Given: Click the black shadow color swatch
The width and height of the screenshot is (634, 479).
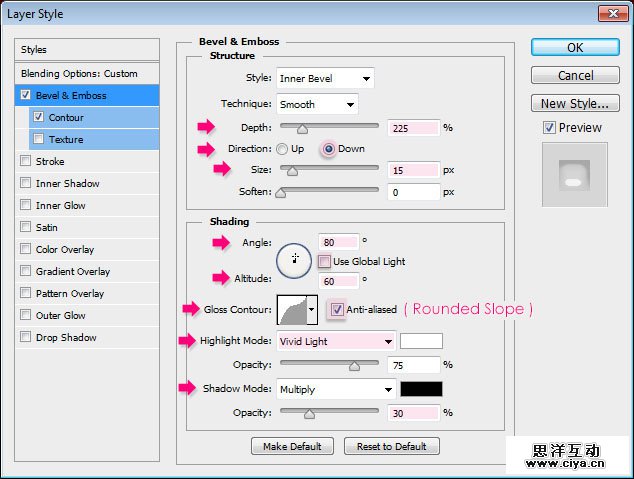Looking at the screenshot, I should 421,389.
